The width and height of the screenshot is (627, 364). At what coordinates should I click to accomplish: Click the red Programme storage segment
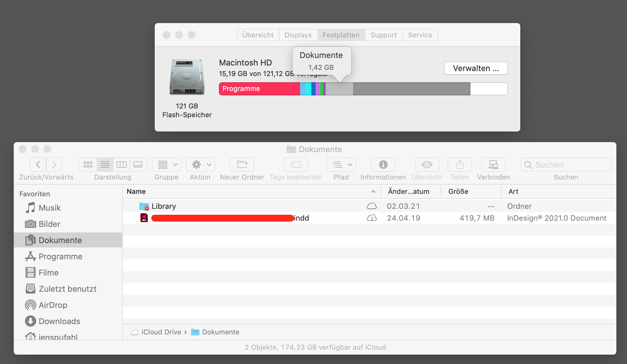point(259,89)
